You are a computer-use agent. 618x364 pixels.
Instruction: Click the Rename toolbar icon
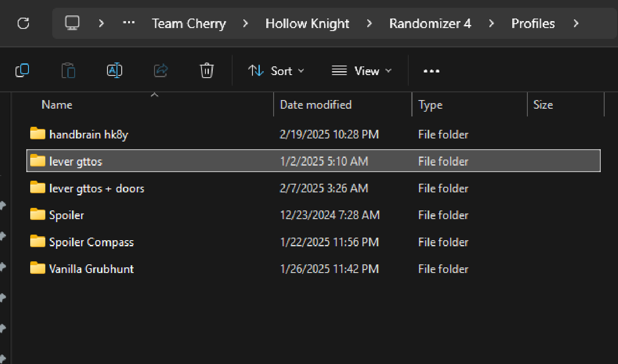pyautogui.click(x=114, y=70)
